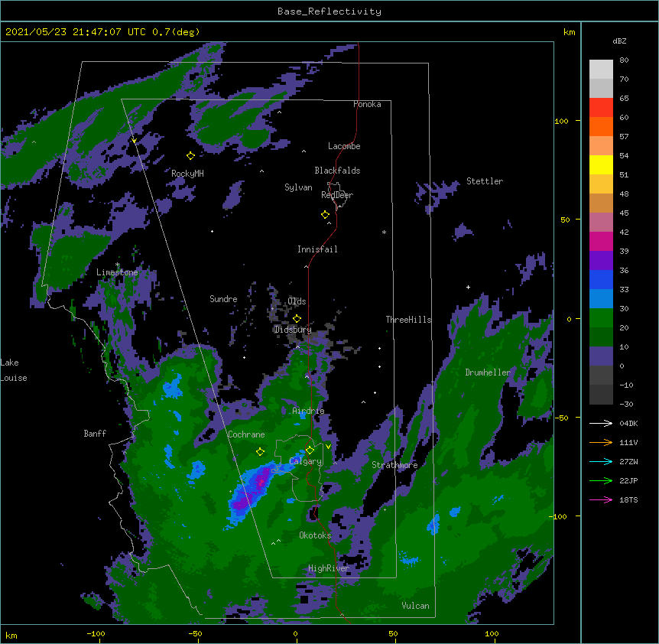Click the yellow diamond marker above Calgary label
The image size is (659, 644).
(310, 450)
